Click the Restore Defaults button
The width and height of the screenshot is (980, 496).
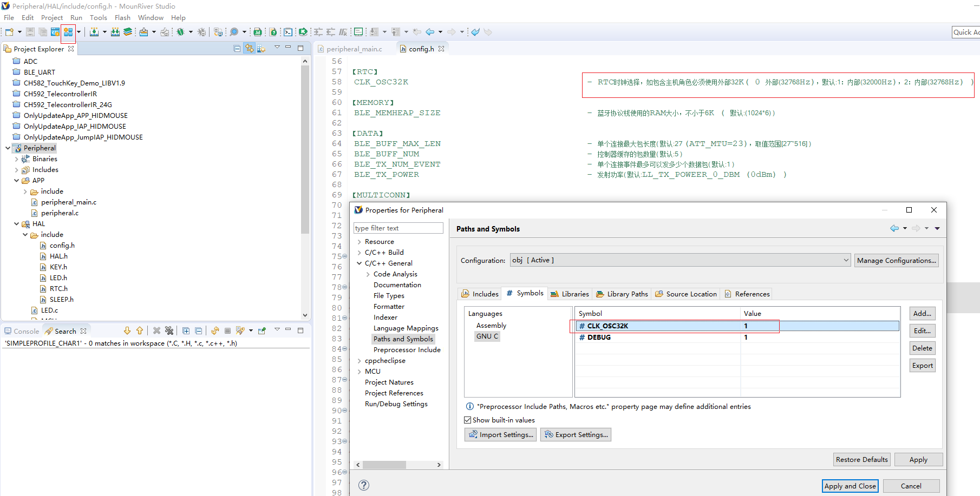[861, 459]
